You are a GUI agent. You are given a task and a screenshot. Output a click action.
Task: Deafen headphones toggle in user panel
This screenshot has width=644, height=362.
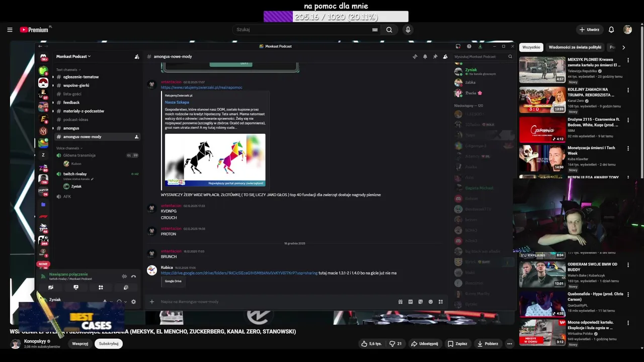tap(119, 302)
